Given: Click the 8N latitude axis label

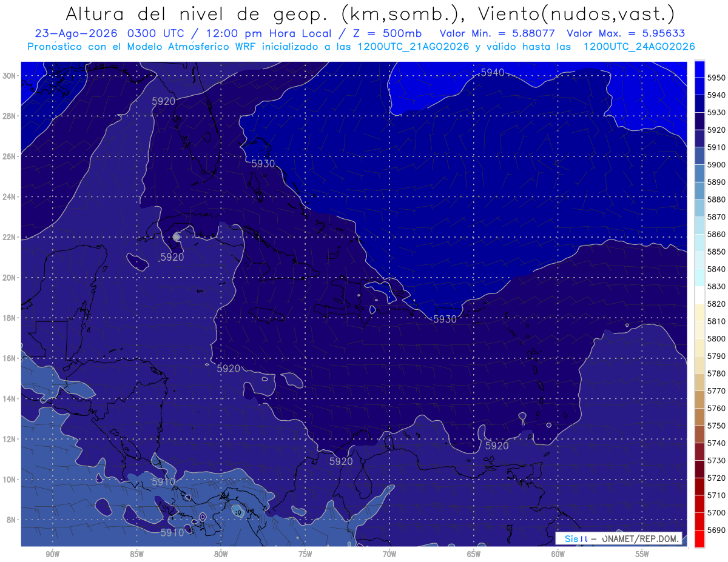Looking at the screenshot, I should [12, 520].
